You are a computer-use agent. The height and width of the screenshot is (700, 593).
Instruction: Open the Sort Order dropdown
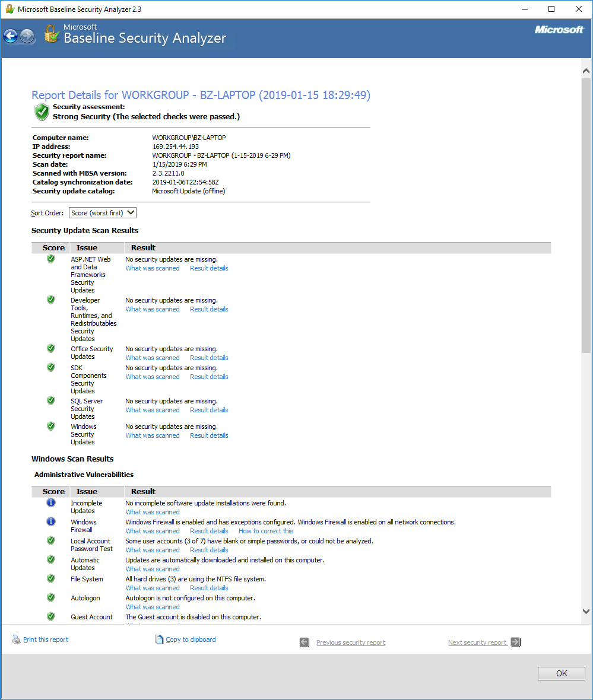[x=103, y=213]
